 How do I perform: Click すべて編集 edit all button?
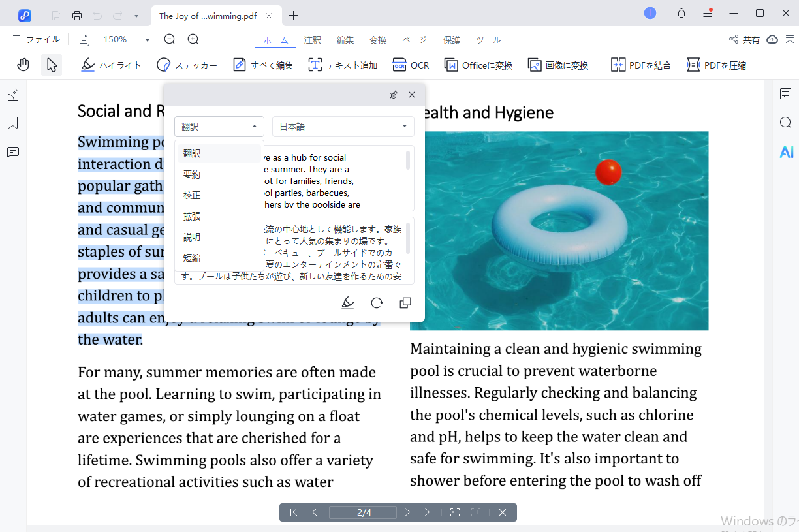[263, 65]
